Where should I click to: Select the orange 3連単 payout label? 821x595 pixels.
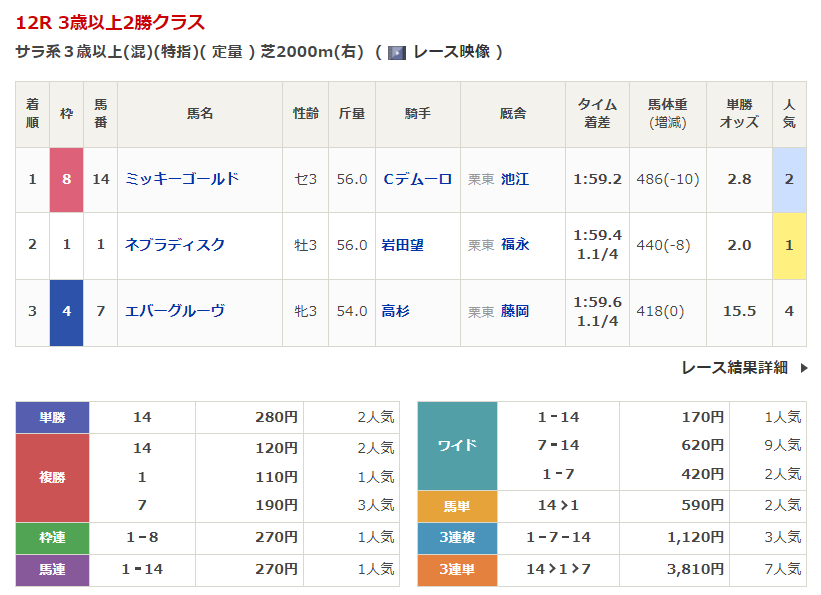pos(457,569)
